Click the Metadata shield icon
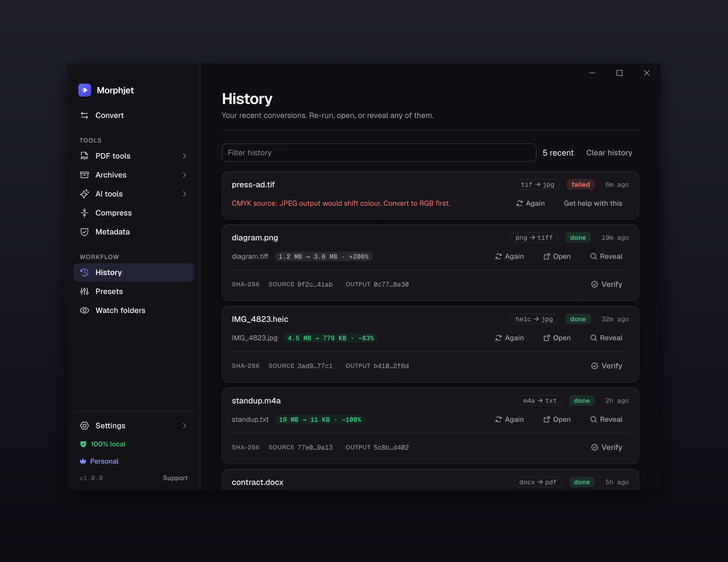The image size is (728, 562). pos(84,232)
